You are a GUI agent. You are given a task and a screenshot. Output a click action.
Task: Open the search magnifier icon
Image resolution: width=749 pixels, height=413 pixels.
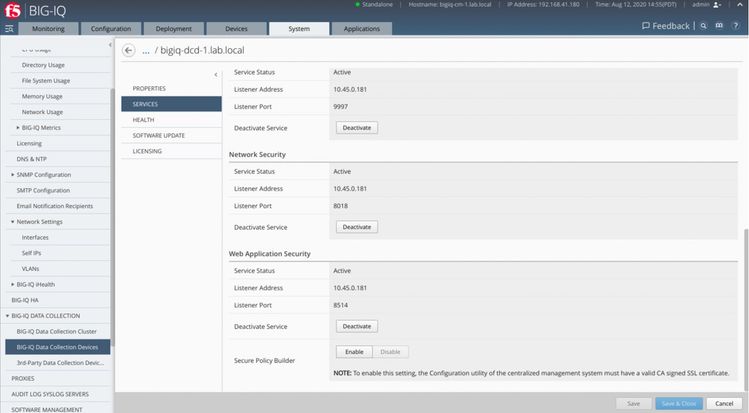[x=703, y=26]
